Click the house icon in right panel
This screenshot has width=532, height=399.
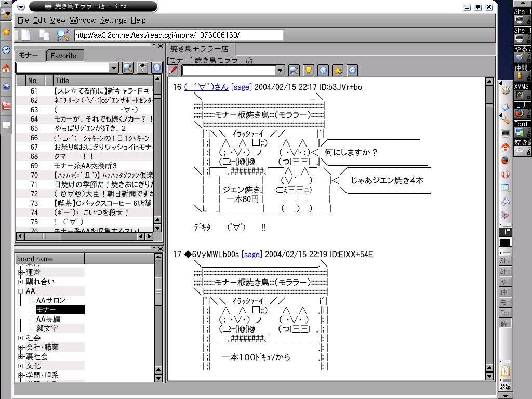[505, 147]
